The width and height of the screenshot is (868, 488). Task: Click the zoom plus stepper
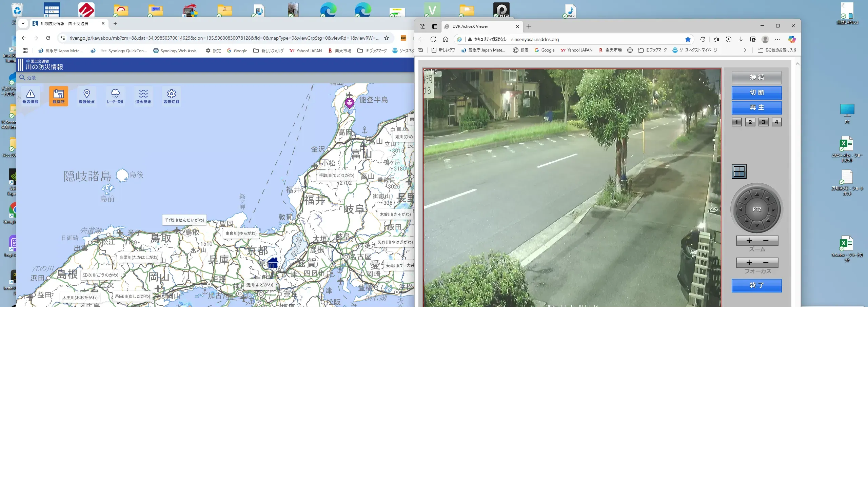(x=749, y=241)
